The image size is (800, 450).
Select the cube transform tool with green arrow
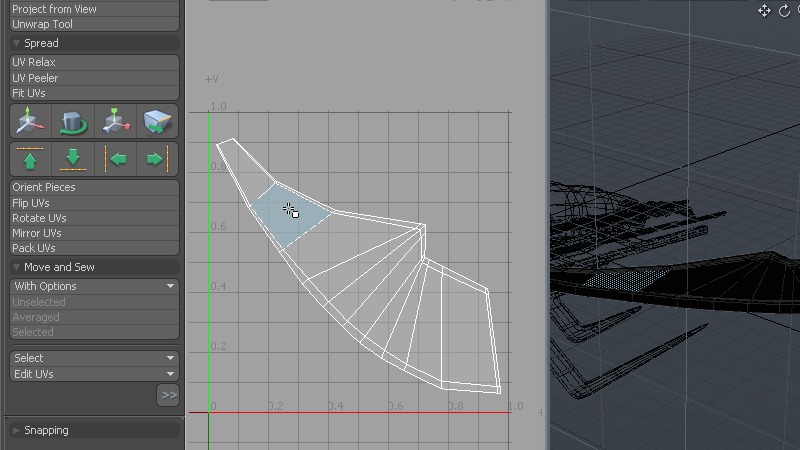158,121
